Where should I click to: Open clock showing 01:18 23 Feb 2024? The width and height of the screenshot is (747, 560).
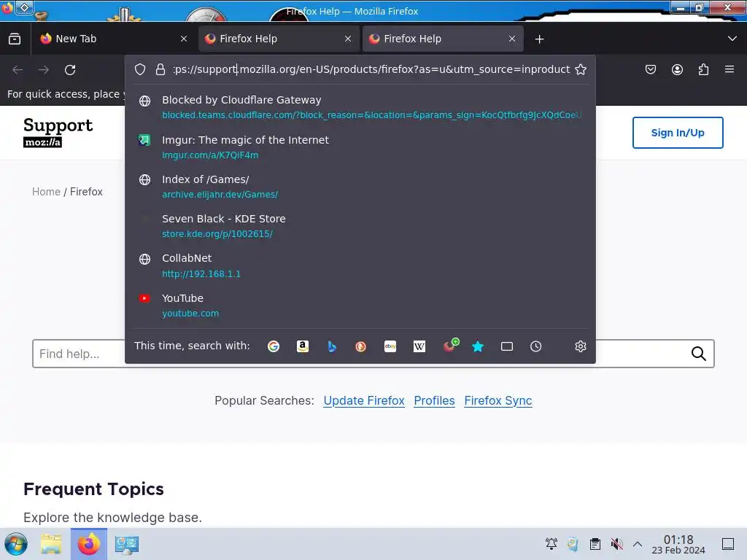[x=678, y=544]
